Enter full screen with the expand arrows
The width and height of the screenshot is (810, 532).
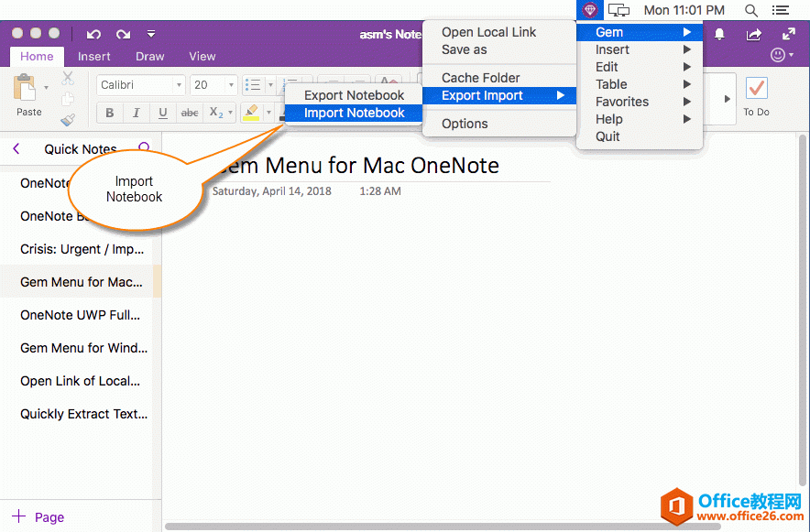click(x=789, y=34)
